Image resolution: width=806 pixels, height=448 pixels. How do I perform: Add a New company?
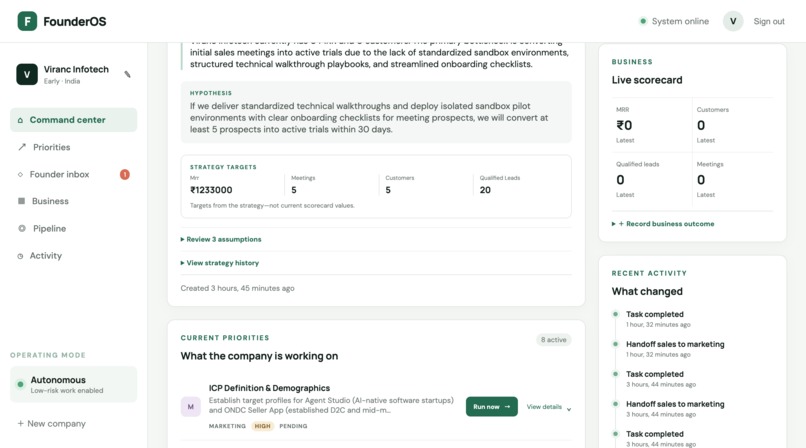pyautogui.click(x=51, y=423)
